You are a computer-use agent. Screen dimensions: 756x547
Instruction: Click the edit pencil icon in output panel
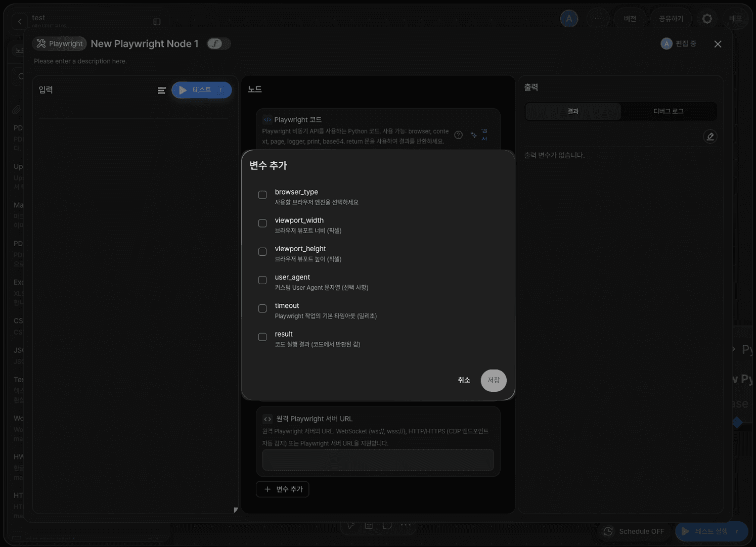(710, 136)
